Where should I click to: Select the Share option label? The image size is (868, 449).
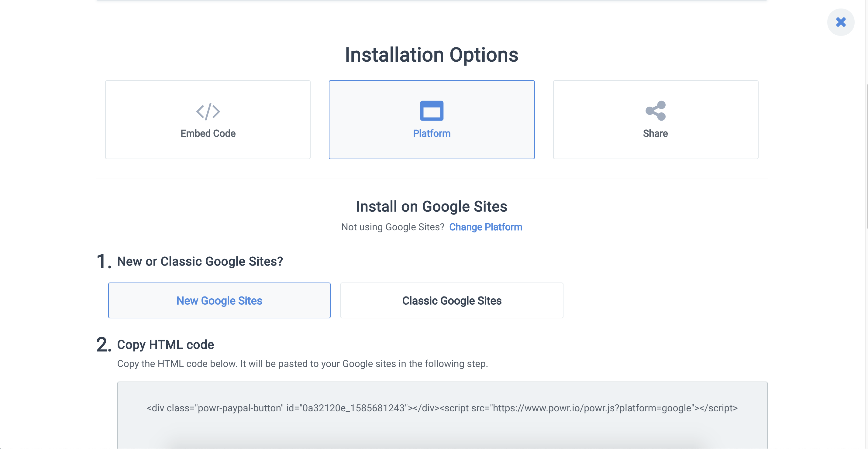(x=655, y=133)
